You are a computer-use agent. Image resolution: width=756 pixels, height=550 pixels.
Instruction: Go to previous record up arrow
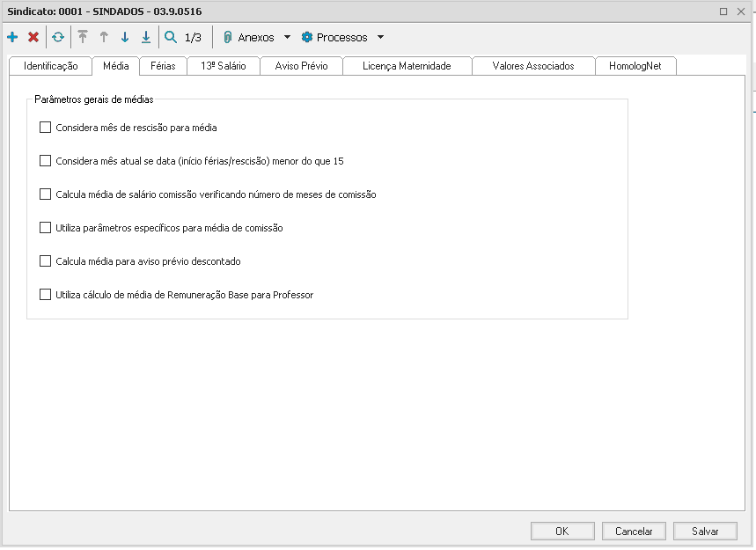(x=104, y=37)
